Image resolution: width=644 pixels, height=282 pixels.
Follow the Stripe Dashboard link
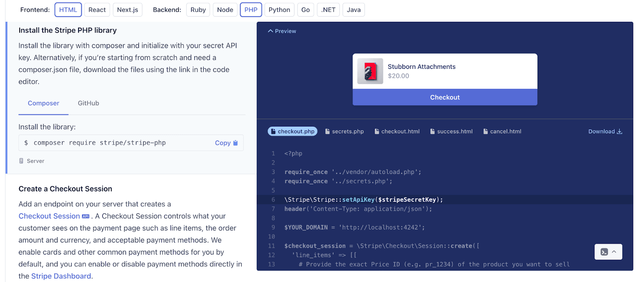(x=61, y=276)
